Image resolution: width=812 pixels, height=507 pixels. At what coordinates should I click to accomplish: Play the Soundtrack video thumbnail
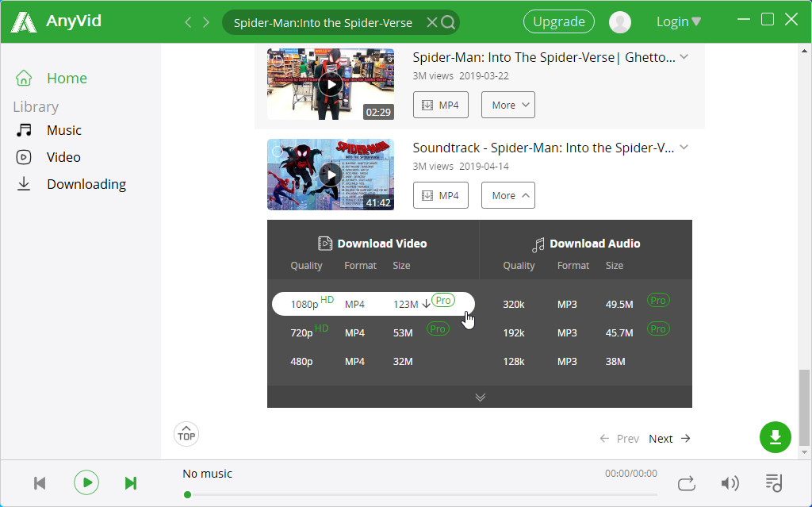click(x=331, y=175)
